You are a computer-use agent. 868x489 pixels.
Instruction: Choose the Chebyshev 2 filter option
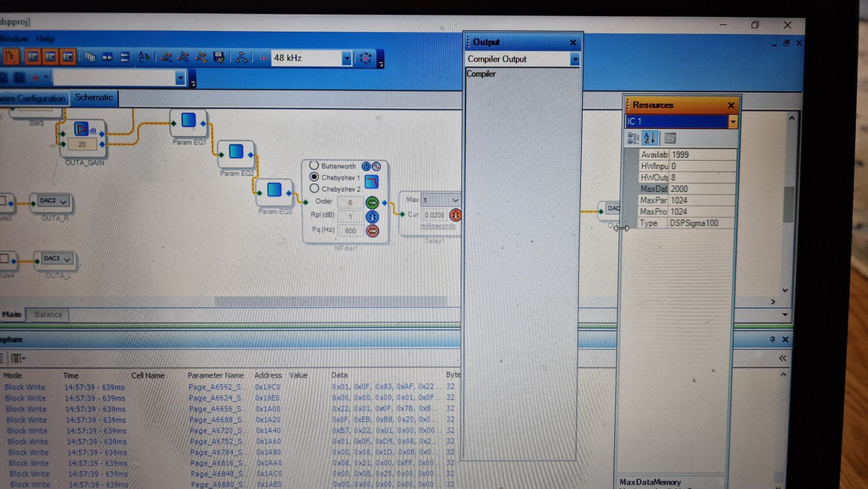[314, 188]
